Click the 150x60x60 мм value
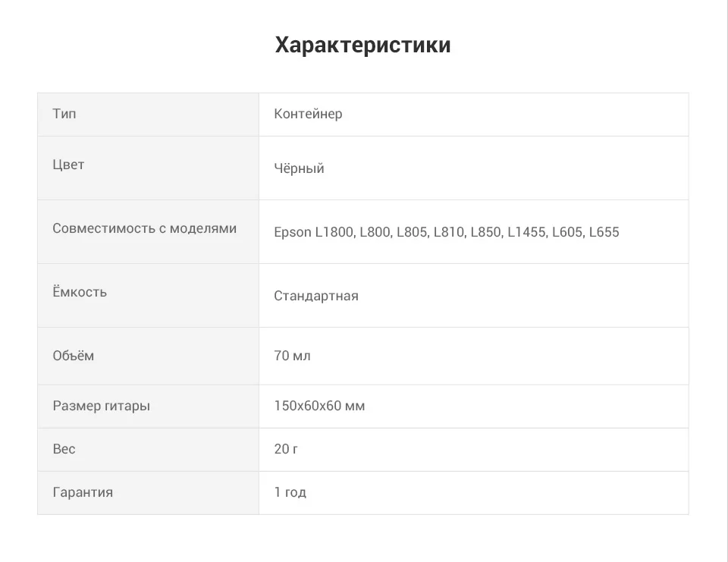728x562 pixels. coord(319,406)
